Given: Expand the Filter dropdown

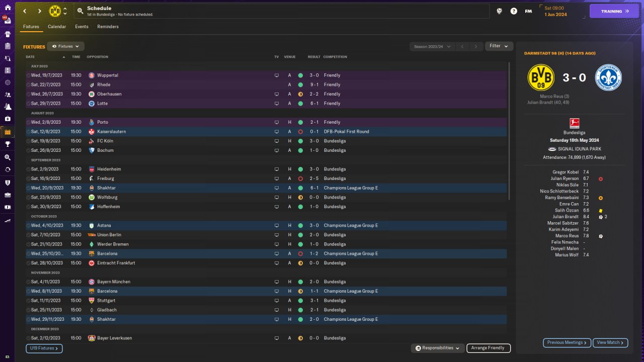Looking at the screenshot, I should [x=499, y=46].
